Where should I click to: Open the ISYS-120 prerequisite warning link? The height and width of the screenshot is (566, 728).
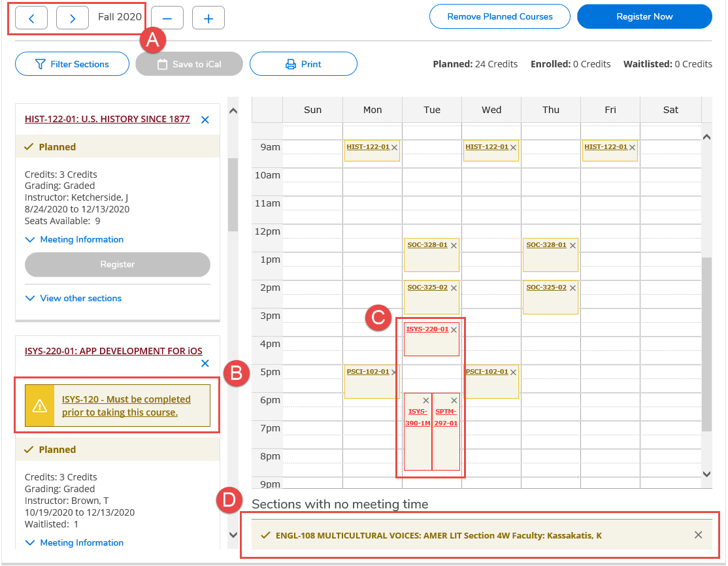[126, 406]
